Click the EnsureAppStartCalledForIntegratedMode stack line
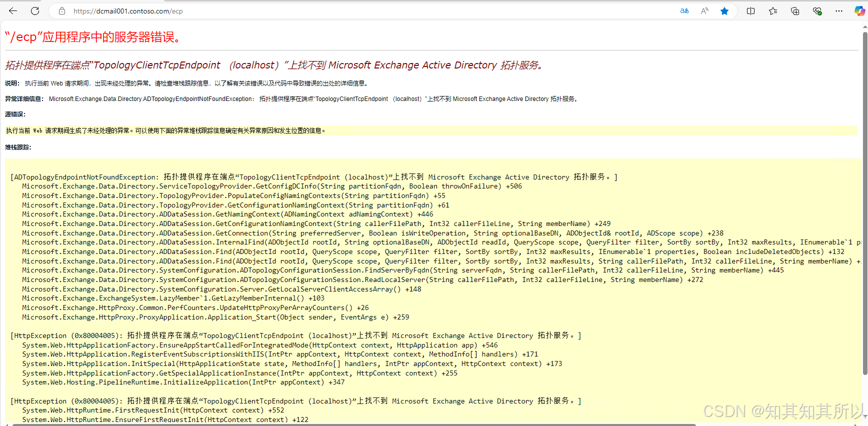868x426 pixels. point(260,345)
